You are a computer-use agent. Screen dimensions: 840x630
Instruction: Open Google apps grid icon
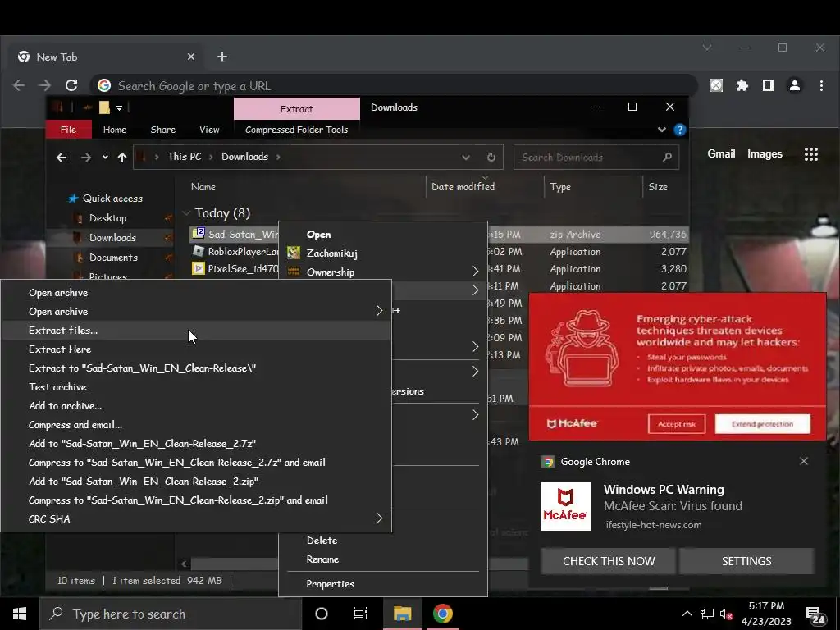click(x=811, y=154)
